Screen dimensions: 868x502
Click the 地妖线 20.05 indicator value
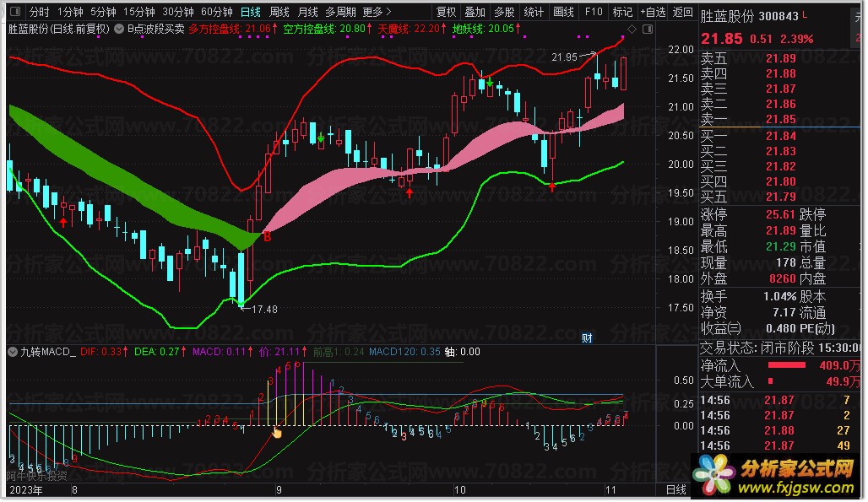click(x=486, y=29)
